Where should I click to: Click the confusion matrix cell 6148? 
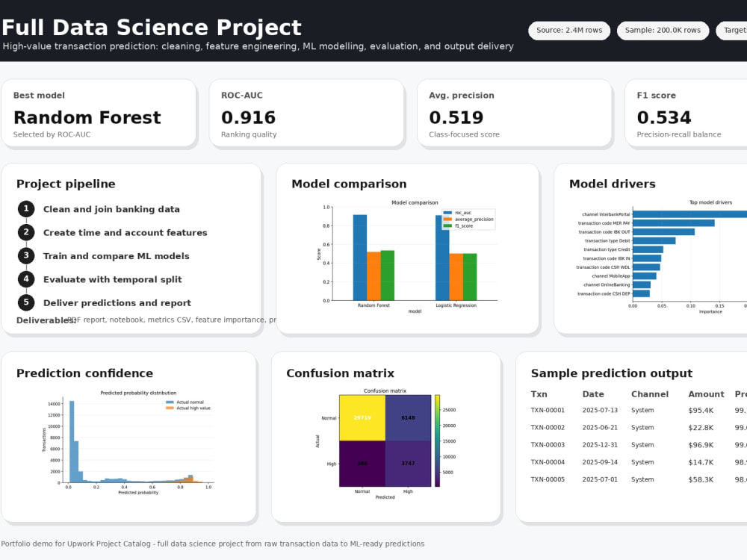pos(409,417)
